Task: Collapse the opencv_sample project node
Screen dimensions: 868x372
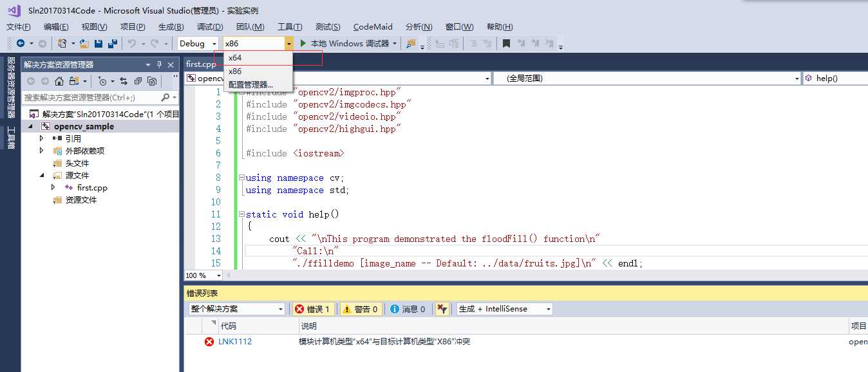Action: [x=30, y=127]
